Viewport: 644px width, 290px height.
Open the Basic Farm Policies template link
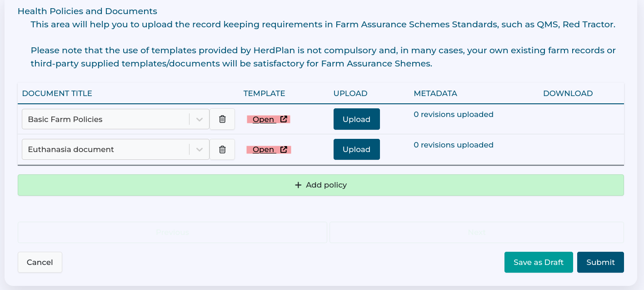pyautogui.click(x=263, y=119)
